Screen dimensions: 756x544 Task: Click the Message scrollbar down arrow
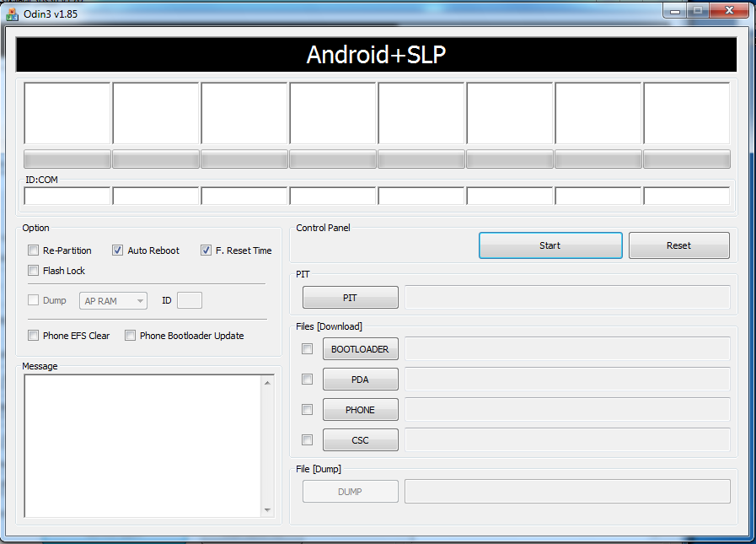click(x=267, y=509)
